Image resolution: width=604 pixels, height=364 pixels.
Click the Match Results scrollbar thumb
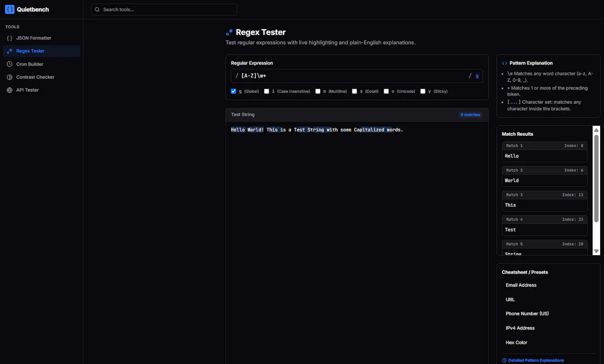tap(596, 179)
